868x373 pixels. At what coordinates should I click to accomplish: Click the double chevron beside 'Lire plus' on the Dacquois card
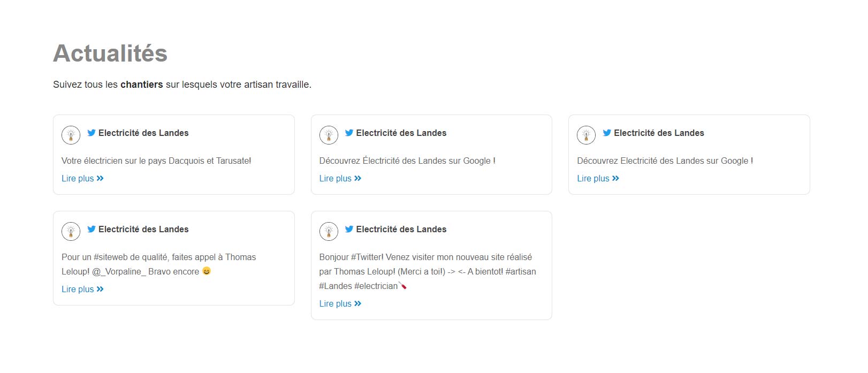pos(100,178)
